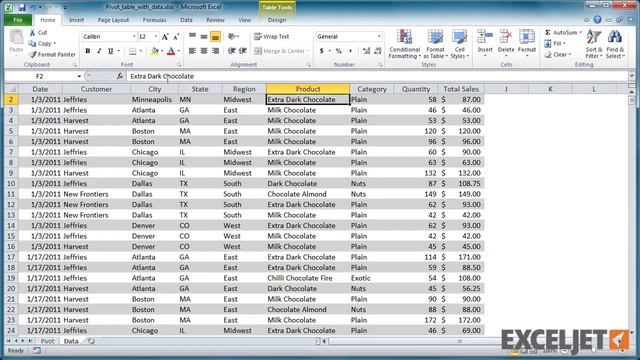
Task: Click the Select All corner button
Action: pyautogui.click(x=11, y=89)
